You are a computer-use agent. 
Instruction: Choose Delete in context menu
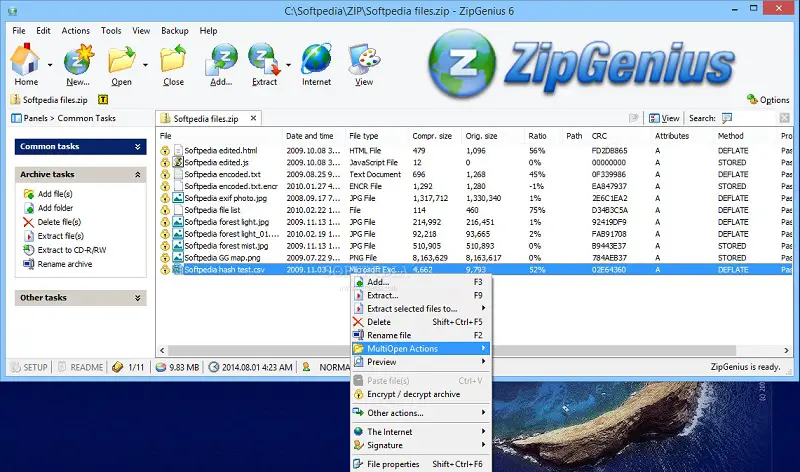(x=420, y=322)
